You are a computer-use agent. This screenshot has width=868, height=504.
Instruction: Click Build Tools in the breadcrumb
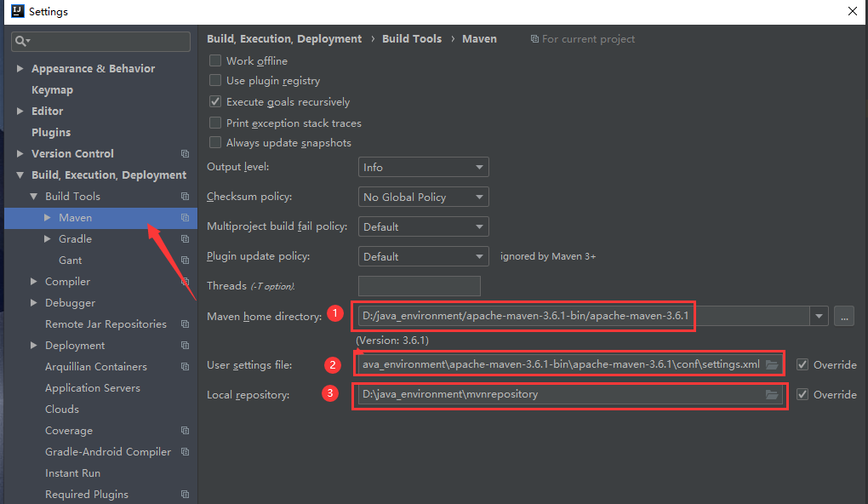pos(412,39)
